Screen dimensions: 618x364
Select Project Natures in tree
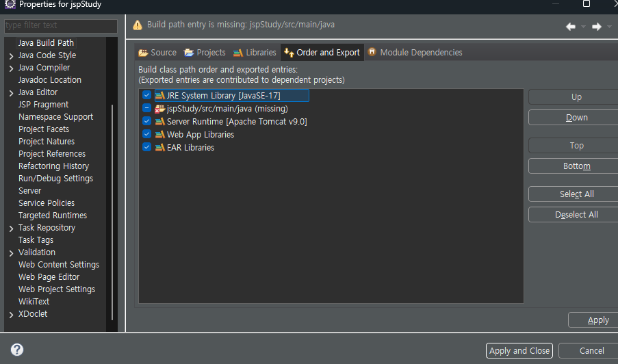47,141
